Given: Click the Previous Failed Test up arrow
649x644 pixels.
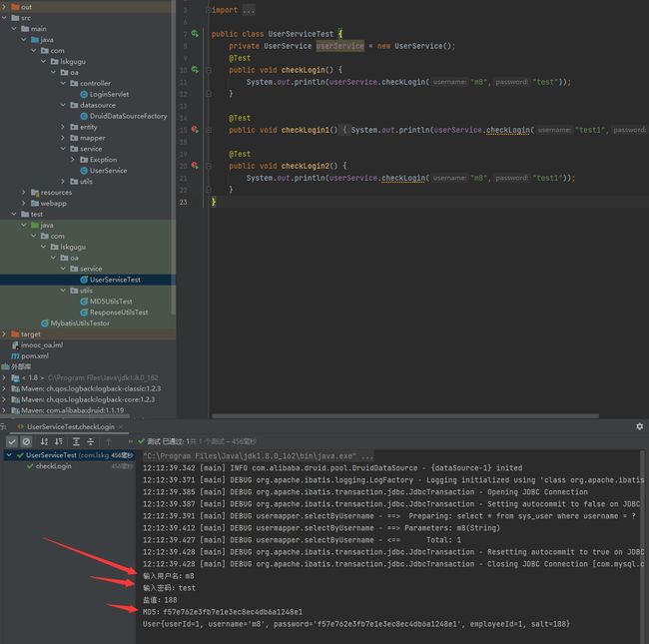Looking at the screenshot, I should coord(109,441).
